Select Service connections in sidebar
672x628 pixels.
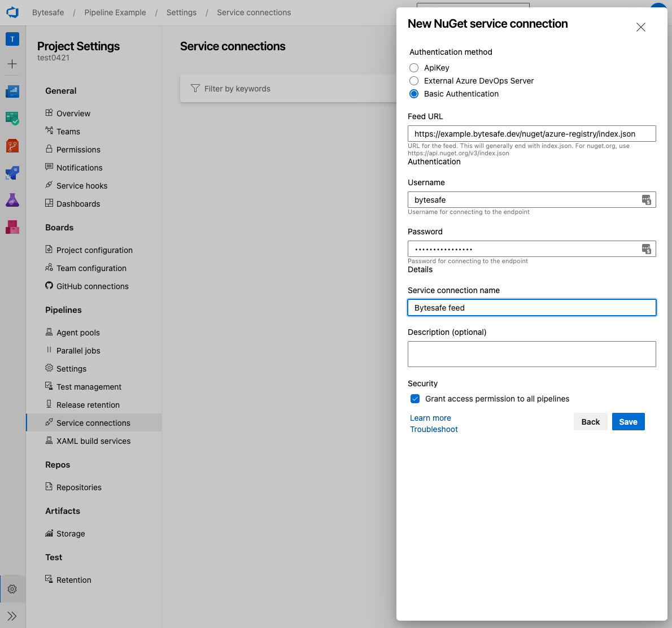tap(94, 422)
